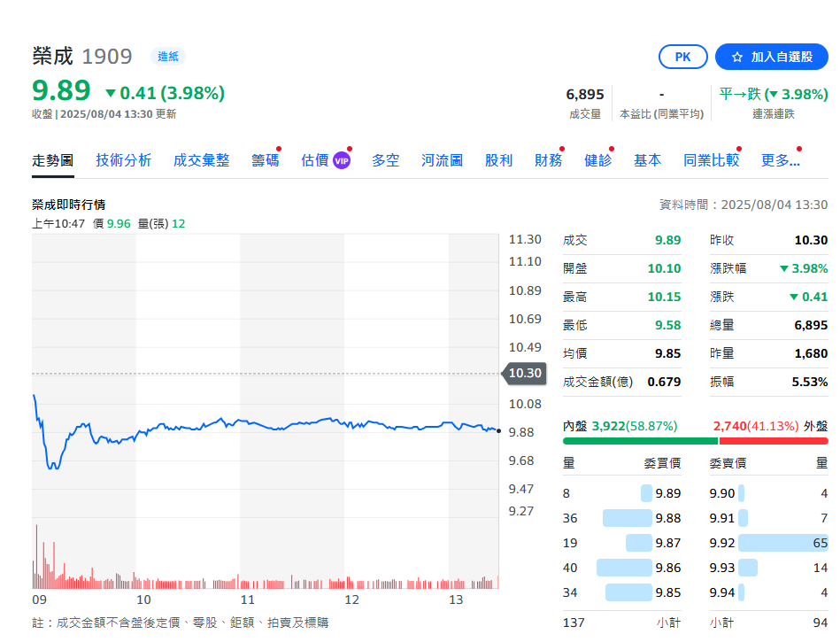Image resolution: width=840 pixels, height=642 pixels.
Task: Click the 委買價 9.85 row
Action: [622, 592]
